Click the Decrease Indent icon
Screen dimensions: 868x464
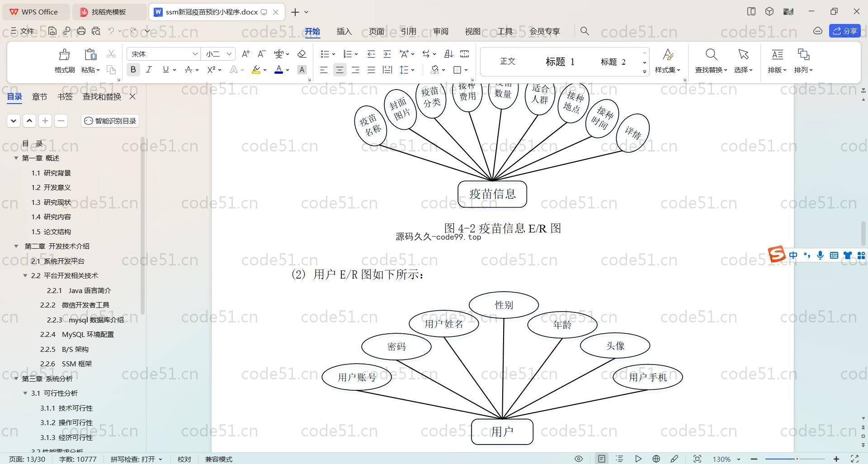coord(371,54)
